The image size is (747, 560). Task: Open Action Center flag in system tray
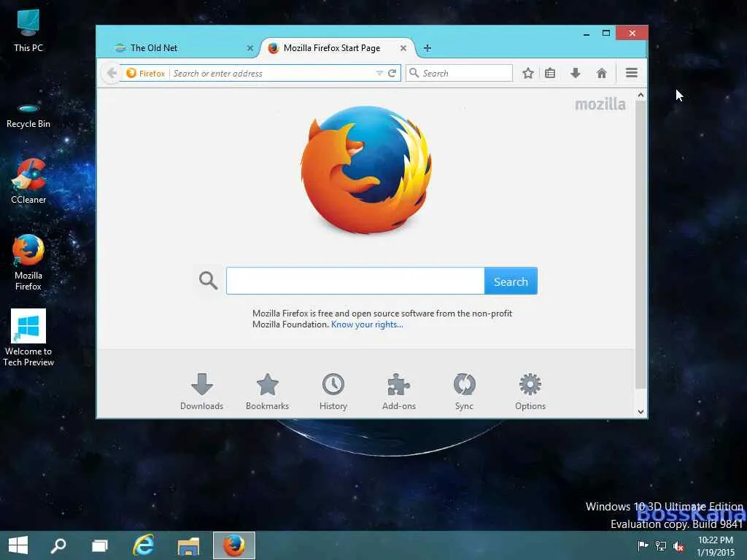[643, 545]
